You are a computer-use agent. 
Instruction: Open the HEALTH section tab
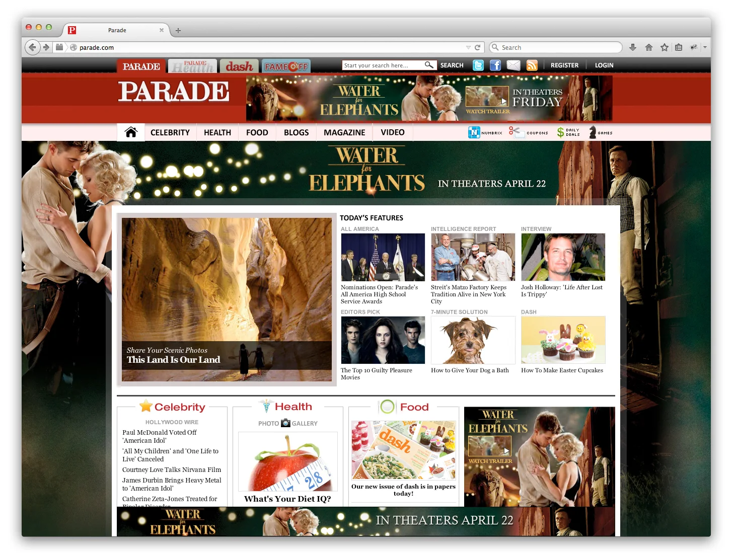click(217, 132)
